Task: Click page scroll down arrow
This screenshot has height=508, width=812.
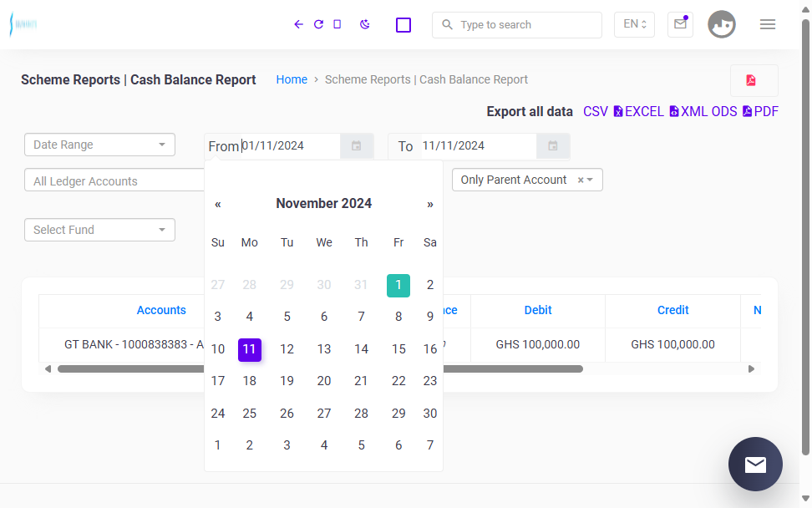Action: pyautogui.click(x=805, y=499)
